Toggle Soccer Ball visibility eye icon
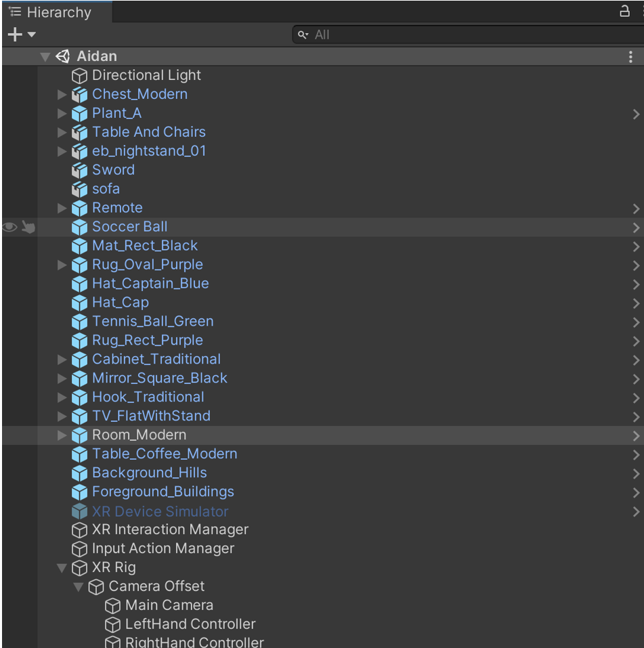Viewport: 644px width, 648px height. click(9, 228)
